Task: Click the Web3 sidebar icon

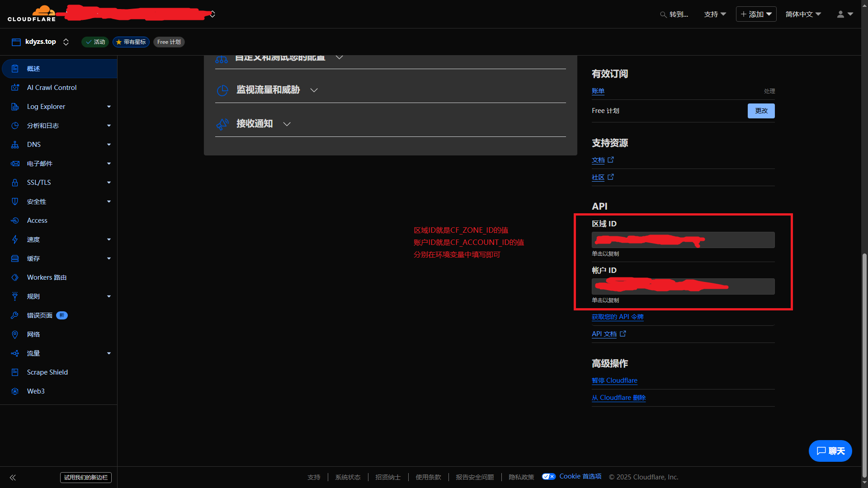Action: [x=15, y=391]
